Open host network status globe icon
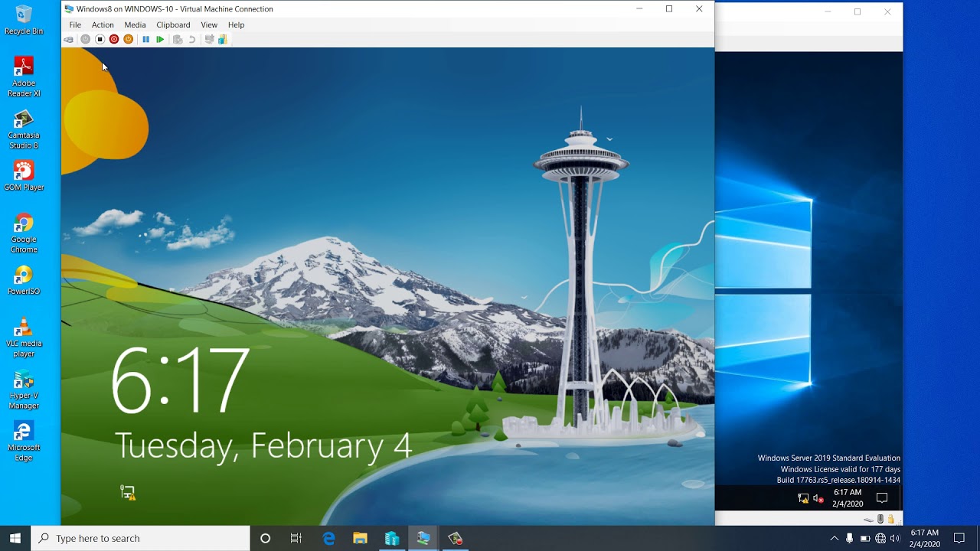 coord(880,538)
